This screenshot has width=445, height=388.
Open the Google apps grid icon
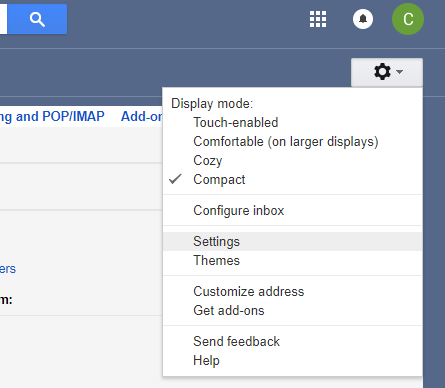pos(318,19)
